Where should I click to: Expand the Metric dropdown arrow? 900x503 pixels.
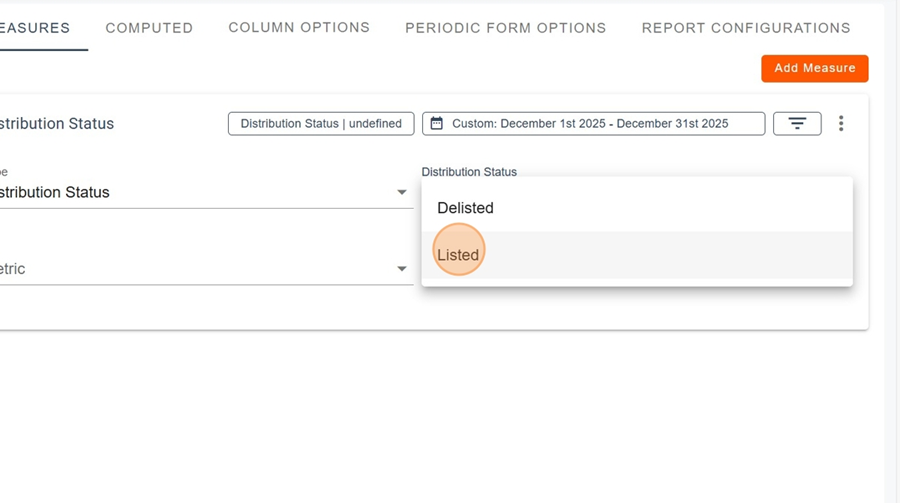point(402,269)
